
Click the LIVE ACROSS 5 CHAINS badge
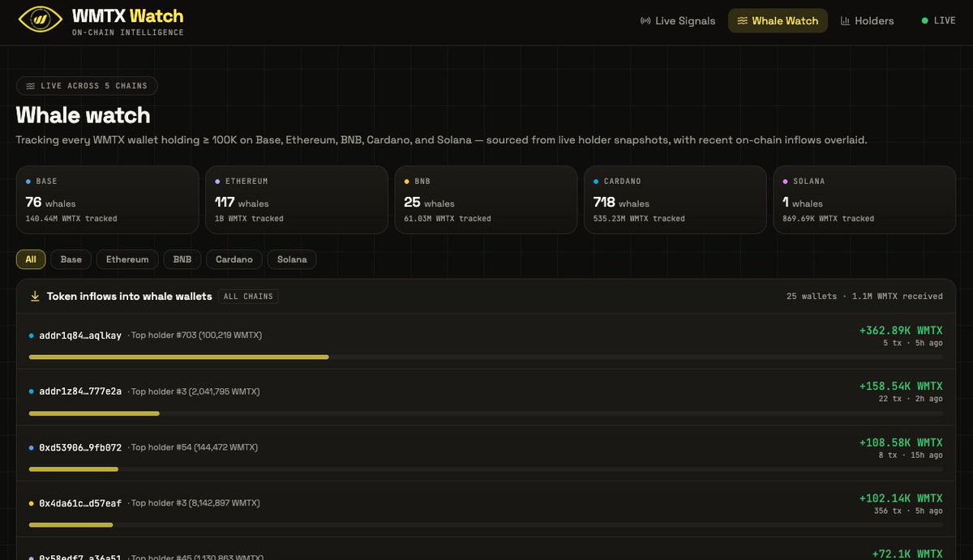point(87,86)
